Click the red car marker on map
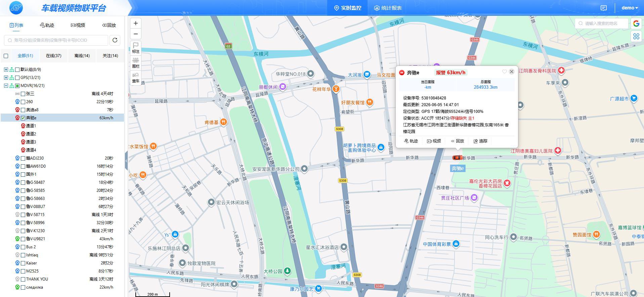Screen dimensions: 644x297 pos(457,158)
